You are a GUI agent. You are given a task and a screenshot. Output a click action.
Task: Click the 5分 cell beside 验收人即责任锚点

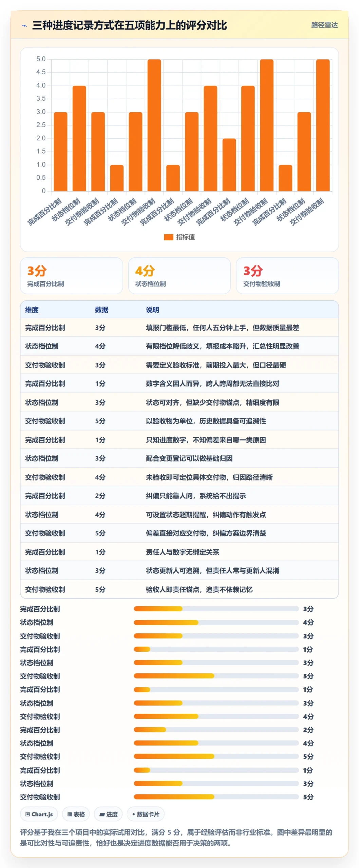(x=100, y=589)
